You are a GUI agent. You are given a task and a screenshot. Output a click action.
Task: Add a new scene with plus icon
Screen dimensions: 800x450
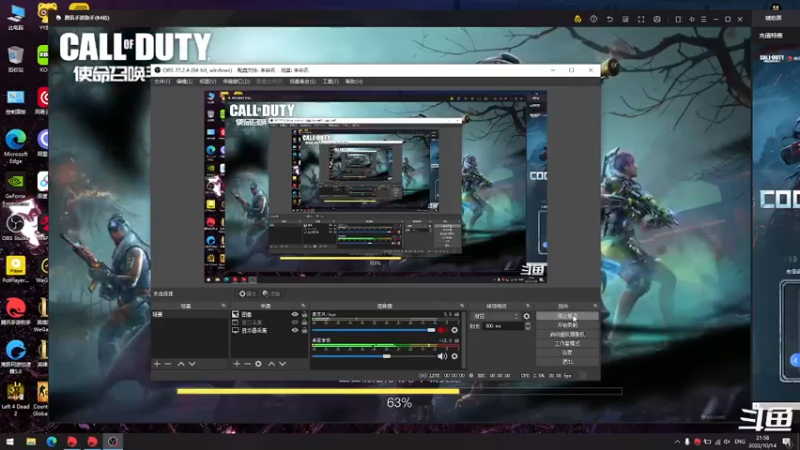click(x=157, y=364)
